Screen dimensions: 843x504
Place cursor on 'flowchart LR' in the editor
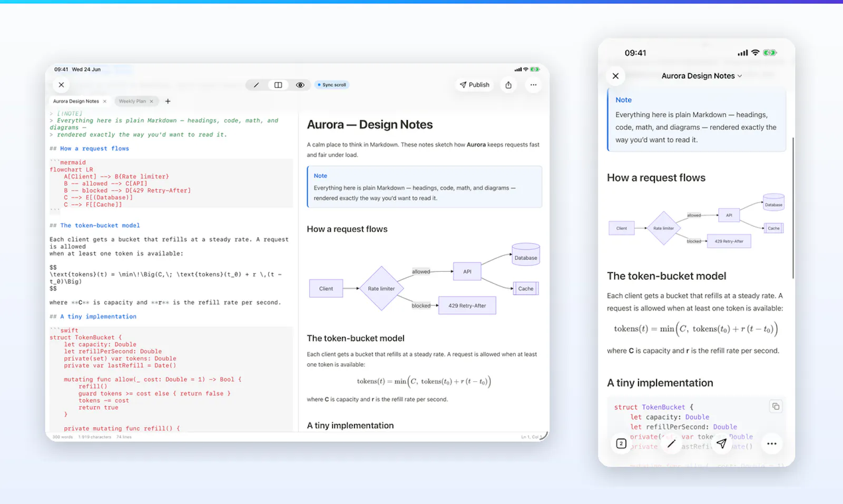point(71,170)
